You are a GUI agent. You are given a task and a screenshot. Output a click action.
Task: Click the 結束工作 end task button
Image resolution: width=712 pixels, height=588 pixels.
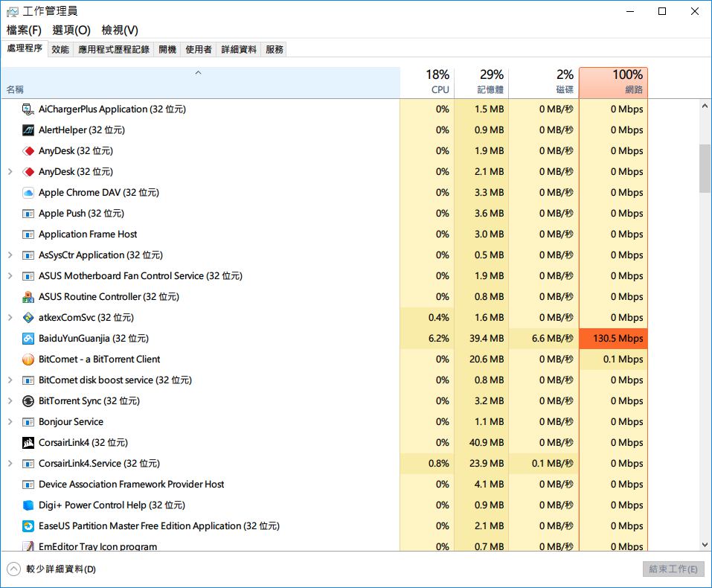point(673,569)
